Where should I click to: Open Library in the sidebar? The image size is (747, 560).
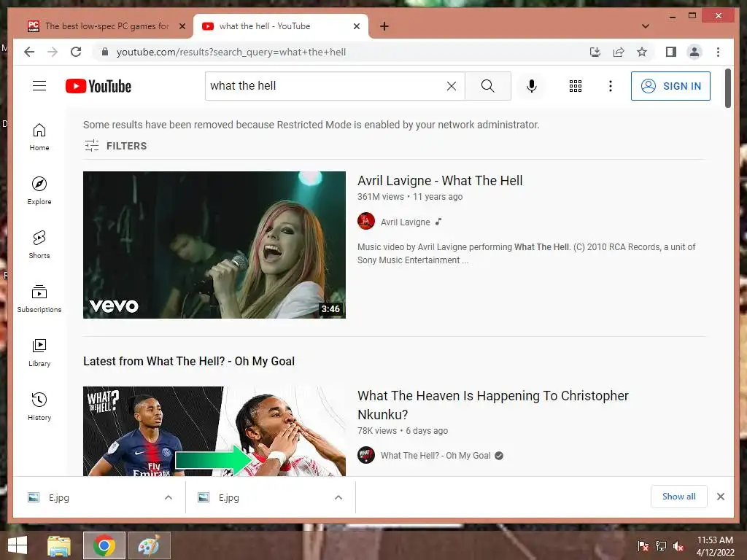click(39, 352)
